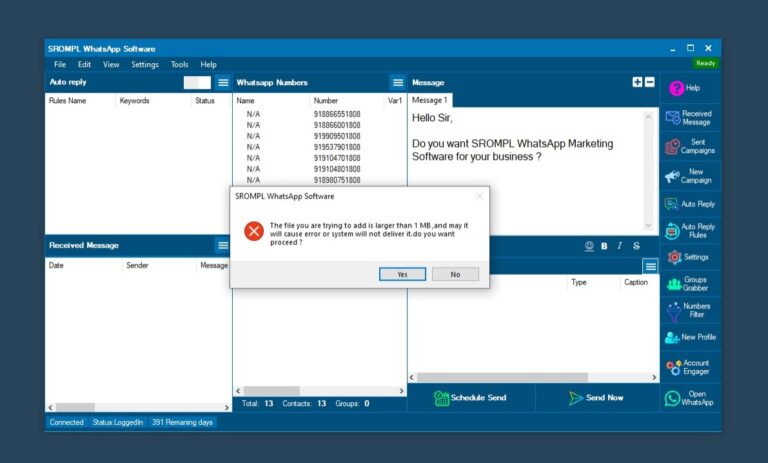View Sent Campaigns in the sidebar
The image size is (768, 463).
(x=689, y=146)
